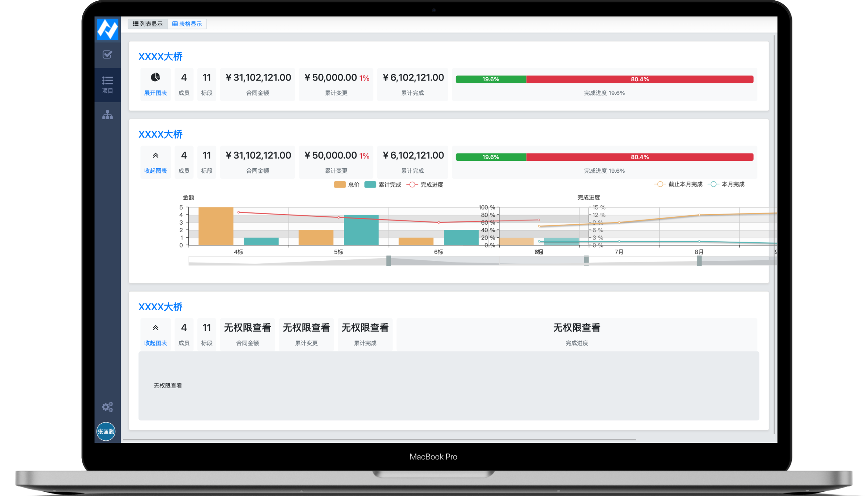The height and width of the screenshot is (497, 868).
Task: Switch to 列表显示 view
Action: 147,24
